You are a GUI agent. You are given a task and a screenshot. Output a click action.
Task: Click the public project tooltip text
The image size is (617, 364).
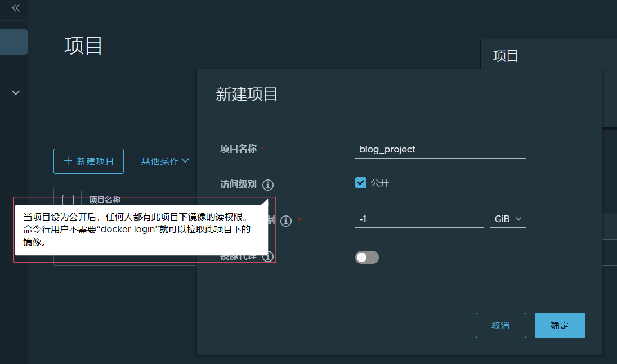point(138,229)
